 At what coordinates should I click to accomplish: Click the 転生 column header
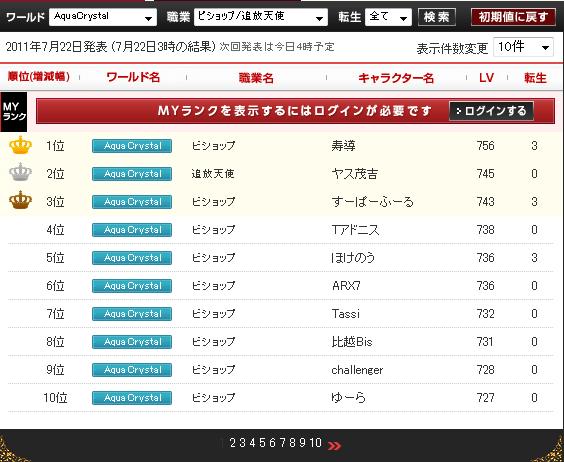pos(535,78)
